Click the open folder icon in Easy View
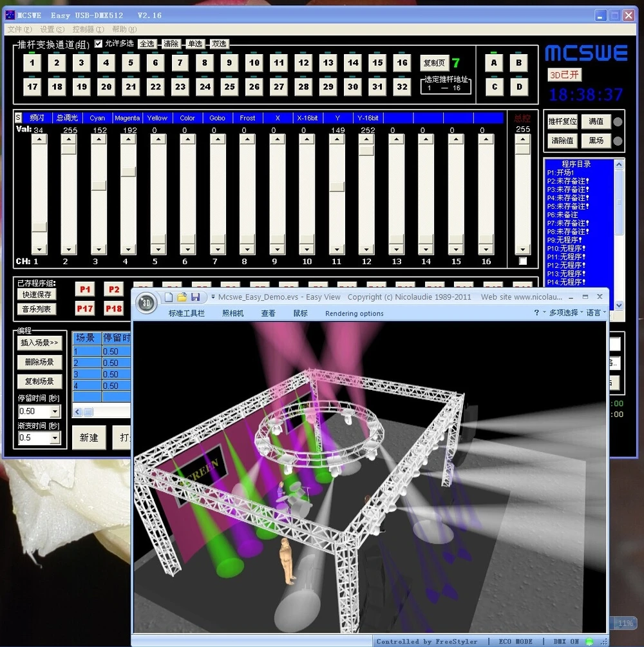This screenshot has width=644, height=647. pos(182,297)
